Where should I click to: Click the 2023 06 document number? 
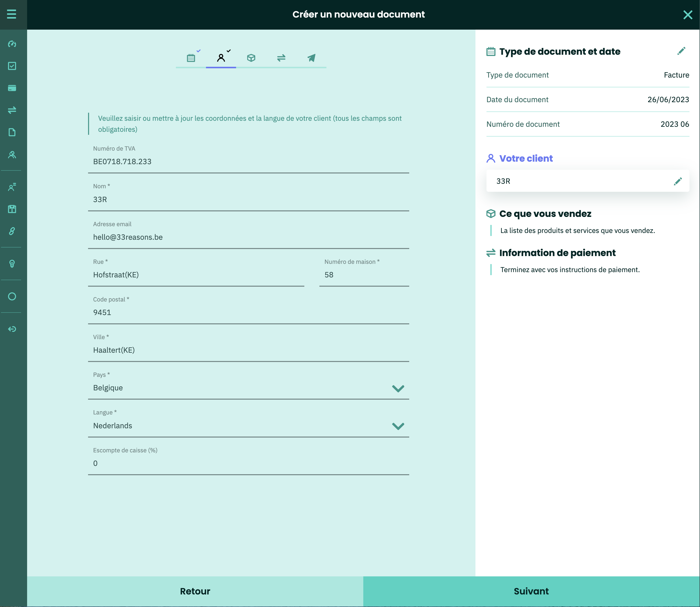(675, 124)
